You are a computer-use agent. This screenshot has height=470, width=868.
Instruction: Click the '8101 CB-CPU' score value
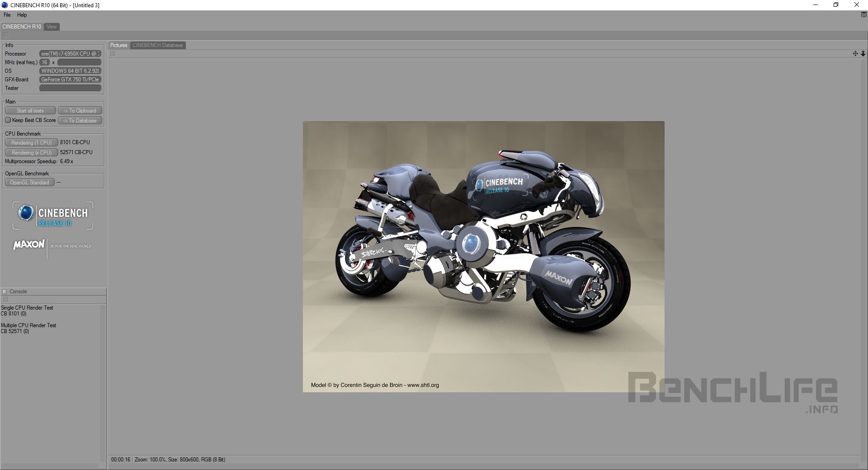(75, 142)
